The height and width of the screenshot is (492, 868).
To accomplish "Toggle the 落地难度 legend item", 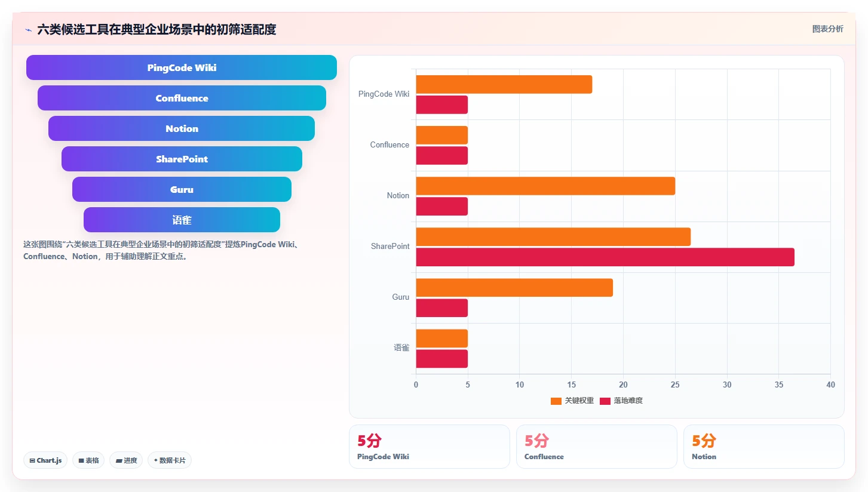I will [621, 401].
